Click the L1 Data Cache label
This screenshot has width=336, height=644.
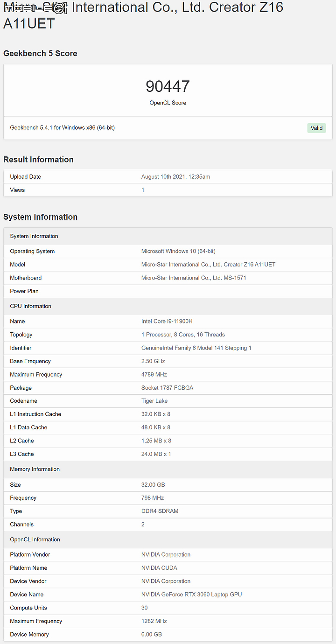click(28, 427)
